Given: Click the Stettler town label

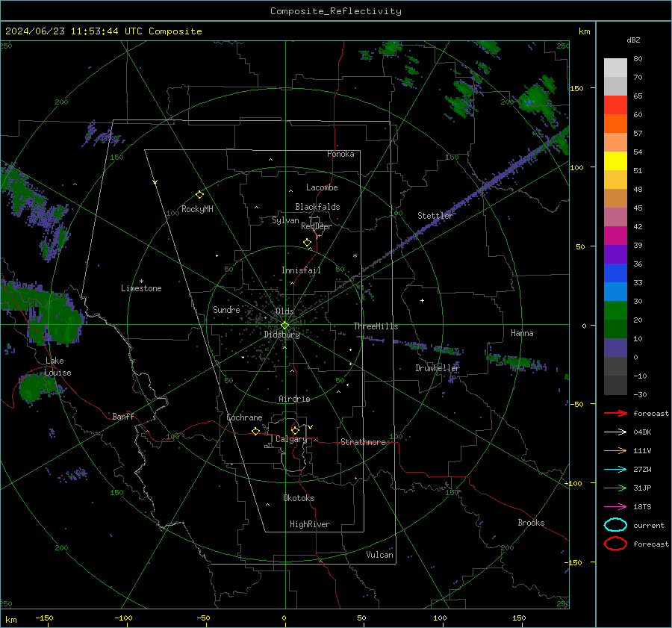Looking at the screenshot, I should [435, 216].
